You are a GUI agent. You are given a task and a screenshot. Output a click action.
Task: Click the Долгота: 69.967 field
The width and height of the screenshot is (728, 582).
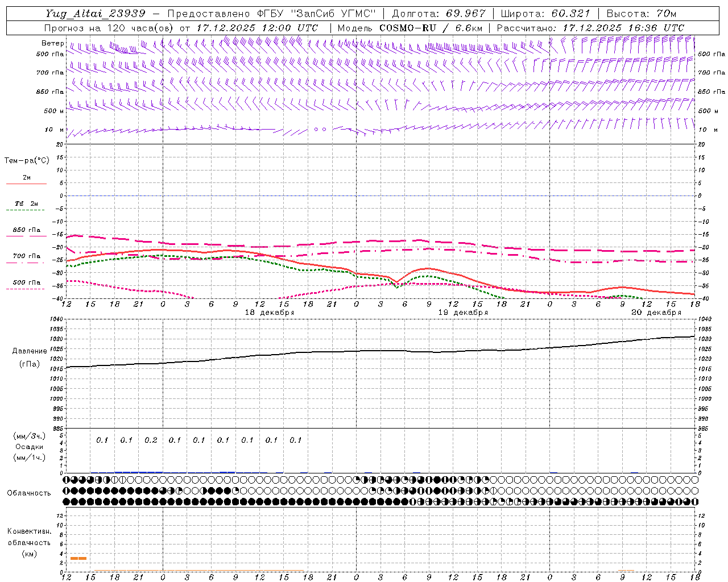439,14
